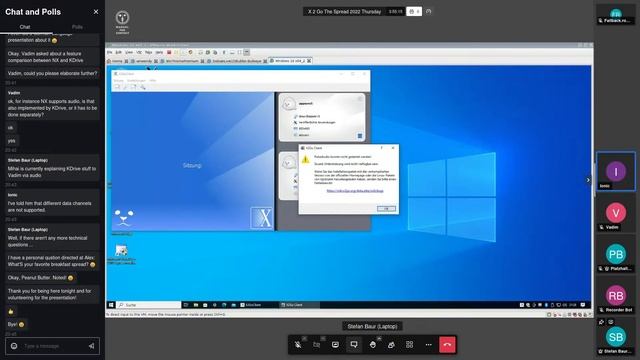Select the Ionic participant thumbnail
The width and height of the screenshot is (640, 360).
[616, 171]
